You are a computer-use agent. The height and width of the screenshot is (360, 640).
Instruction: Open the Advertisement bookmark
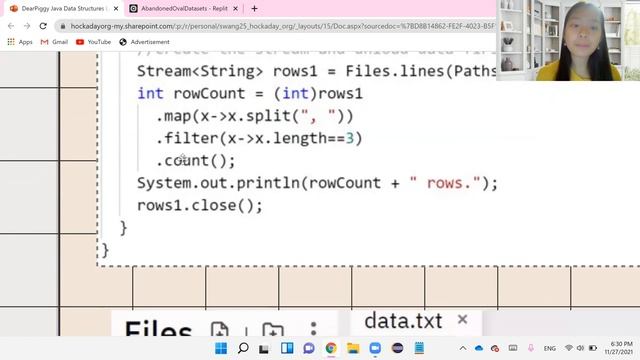144,42
